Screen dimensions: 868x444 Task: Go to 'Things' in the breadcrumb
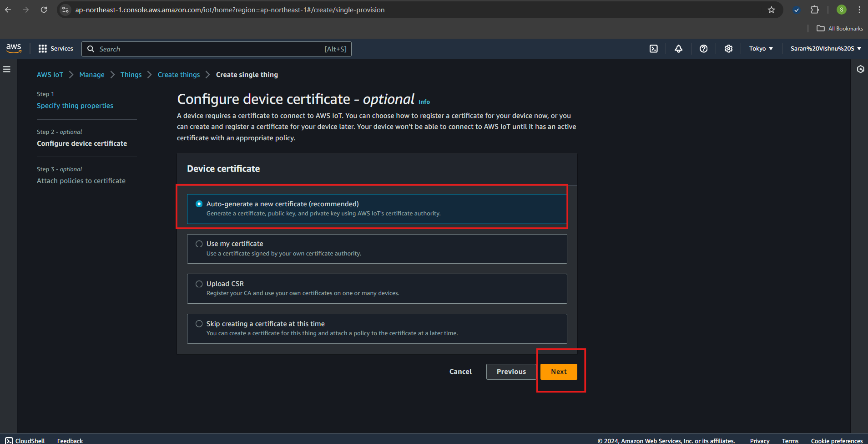pyautogui.click(x=131, y=75)
